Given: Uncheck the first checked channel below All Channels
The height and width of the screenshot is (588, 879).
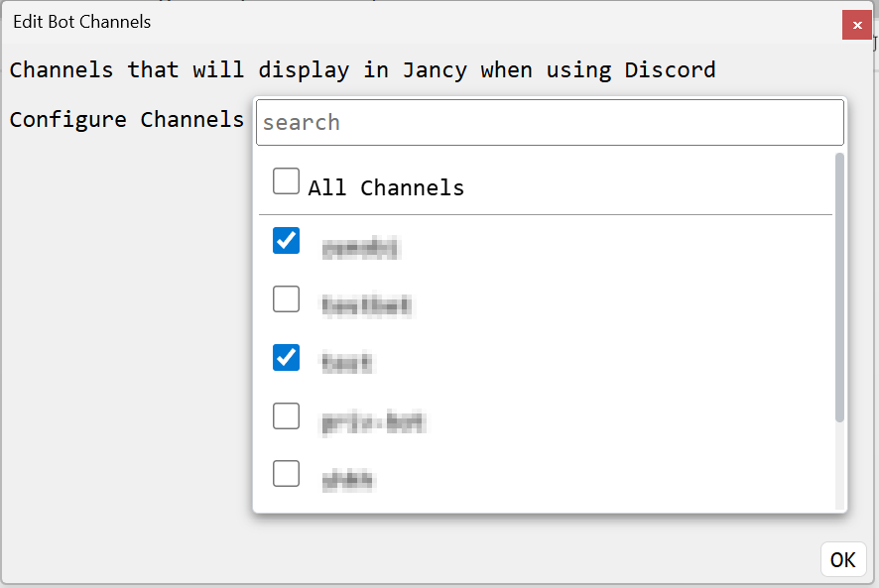Looking at the screenshot, I should point(286,241).
